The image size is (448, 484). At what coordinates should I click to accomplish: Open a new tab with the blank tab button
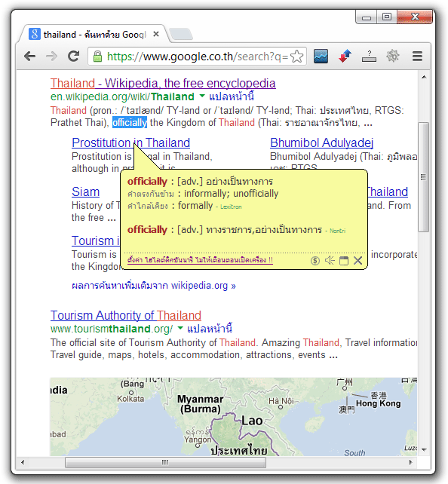click(x=181, y=34)
